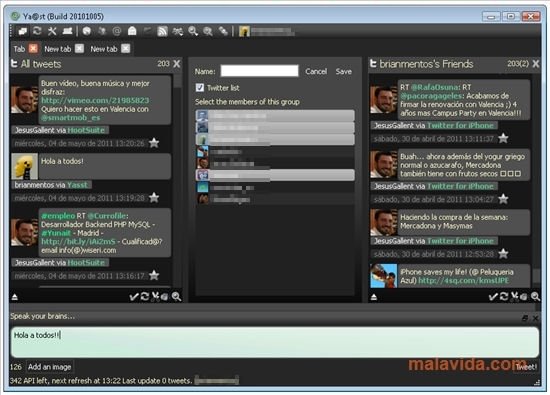Click Twitter for iPhone link on first Friends tweet
Viewport: 550px width, 395px height.
pos(460,126)
